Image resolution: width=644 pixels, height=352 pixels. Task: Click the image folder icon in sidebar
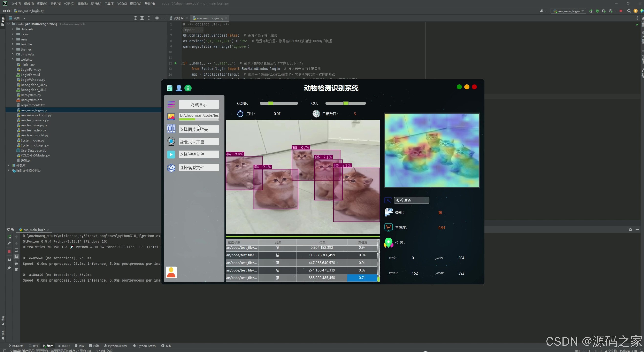pos(171,129)
